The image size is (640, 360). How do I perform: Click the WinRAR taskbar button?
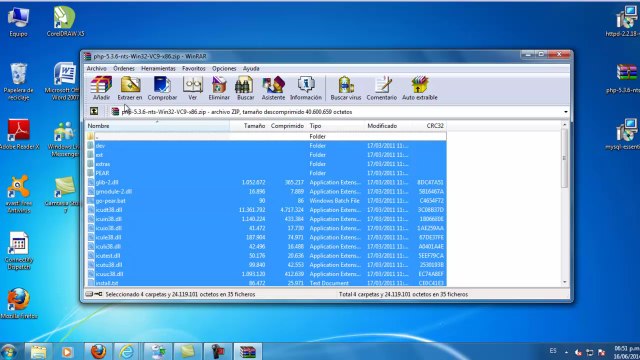pos(248,351)
